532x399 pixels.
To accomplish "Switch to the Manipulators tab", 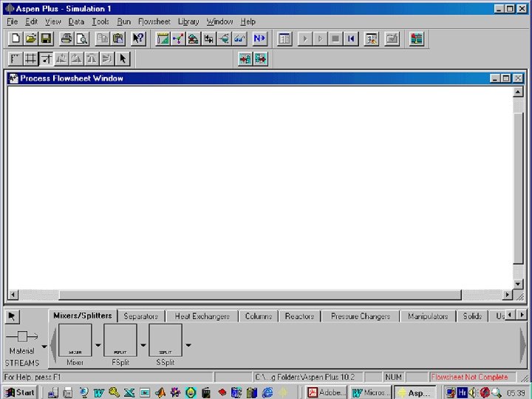I will pyautogui.click(x=428, y=316).
